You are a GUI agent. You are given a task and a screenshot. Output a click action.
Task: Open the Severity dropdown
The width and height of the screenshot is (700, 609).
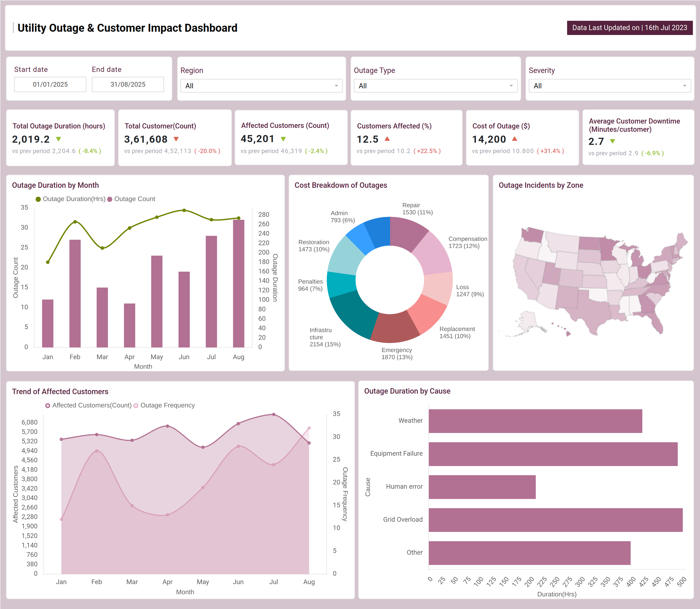(609, 86)
